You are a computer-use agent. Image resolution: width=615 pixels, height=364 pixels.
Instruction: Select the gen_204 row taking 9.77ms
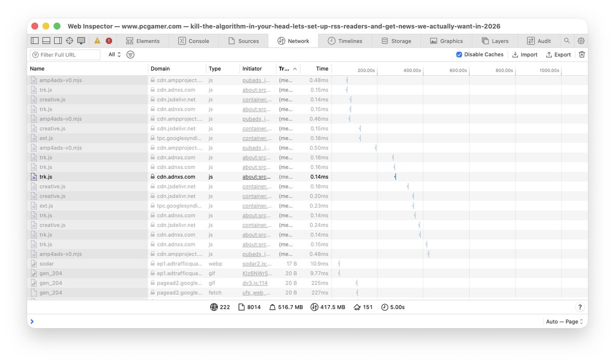pyautogui.click(x=307, y=273)
